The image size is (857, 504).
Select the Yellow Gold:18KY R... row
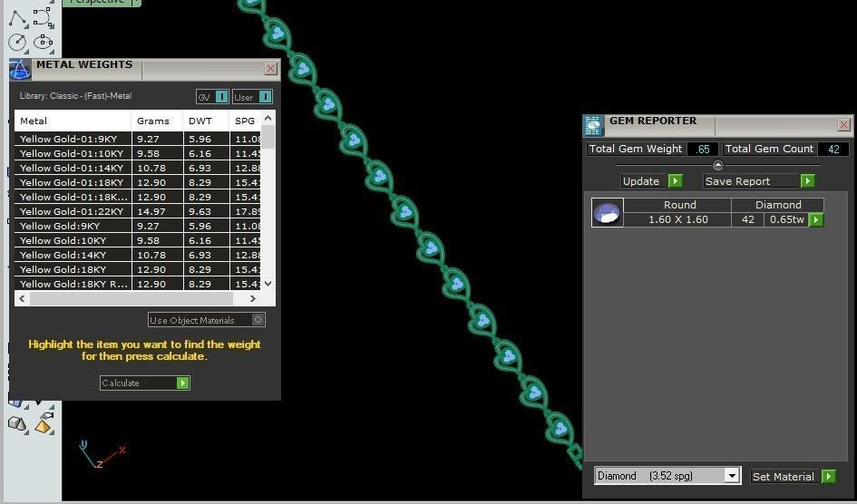click(x=138, y=284)
